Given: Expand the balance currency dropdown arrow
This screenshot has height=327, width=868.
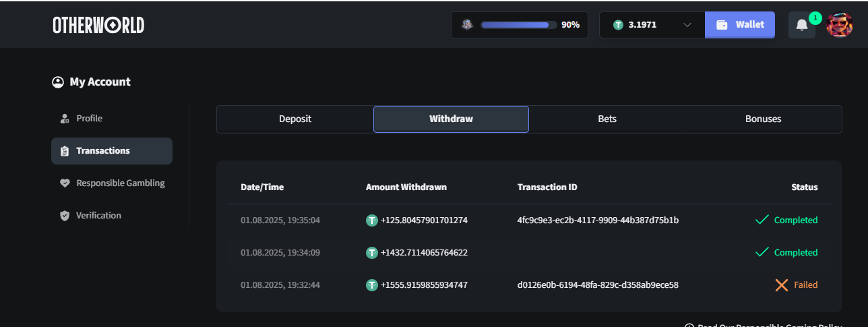Looking at the screenshot, I should tap(687, 25).
